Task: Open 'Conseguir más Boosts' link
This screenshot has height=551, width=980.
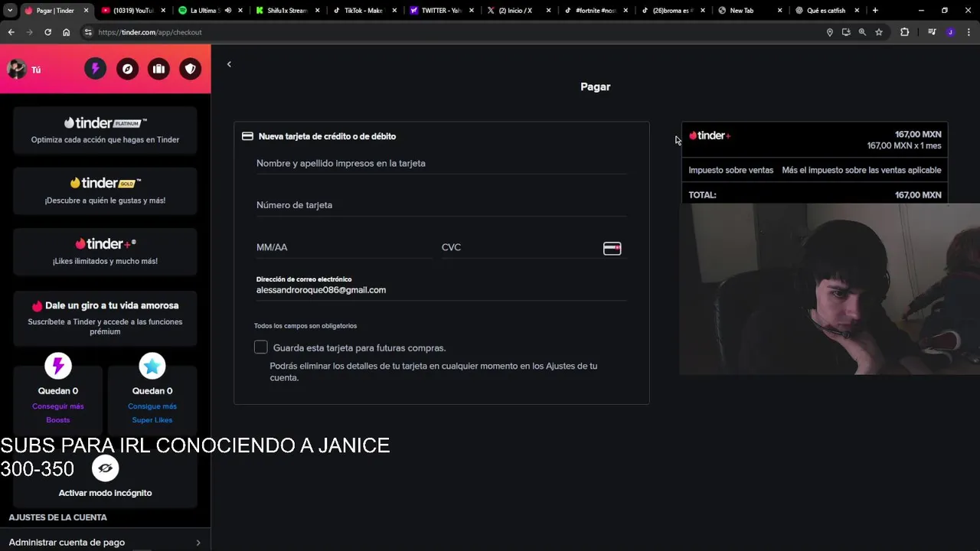Action: tap(58, 413)
